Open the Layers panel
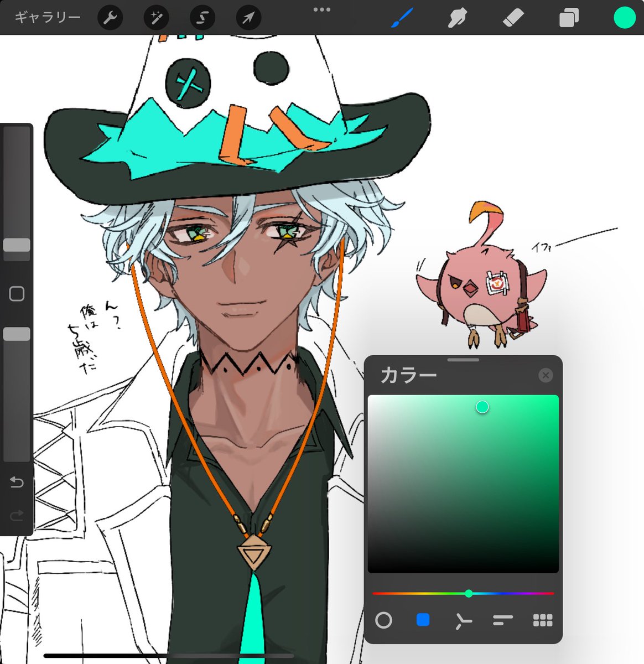Viewport: 644px width, 664px height. point(568,18)
